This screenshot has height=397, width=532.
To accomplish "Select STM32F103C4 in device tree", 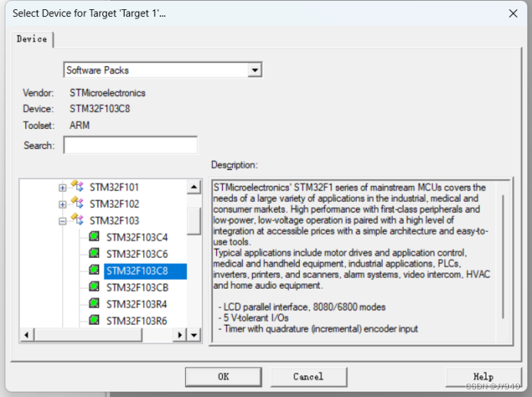I will coord(137,237).
